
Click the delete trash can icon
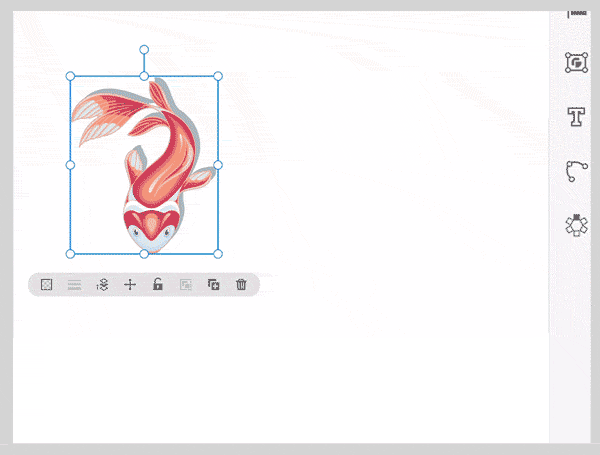241,285
